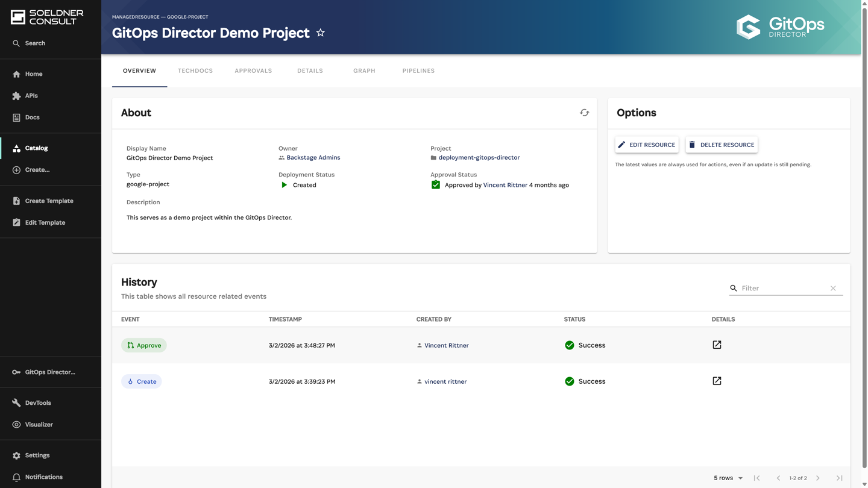The height and width of the screenshot is (488, 868).
Task: Switch to the Details tab
Action: tap(310, 71)
